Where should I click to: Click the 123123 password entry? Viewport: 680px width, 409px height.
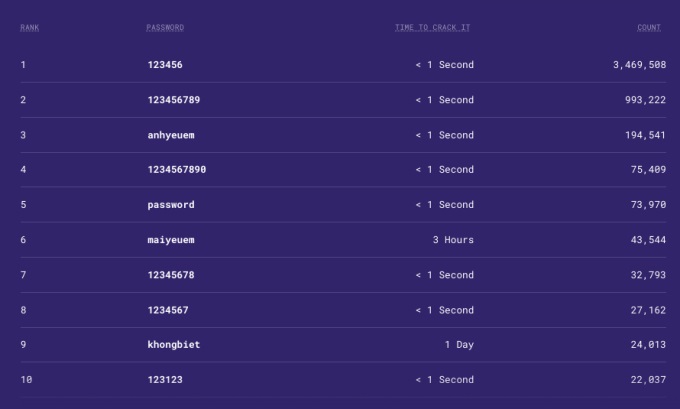click(x=165, y=380)
